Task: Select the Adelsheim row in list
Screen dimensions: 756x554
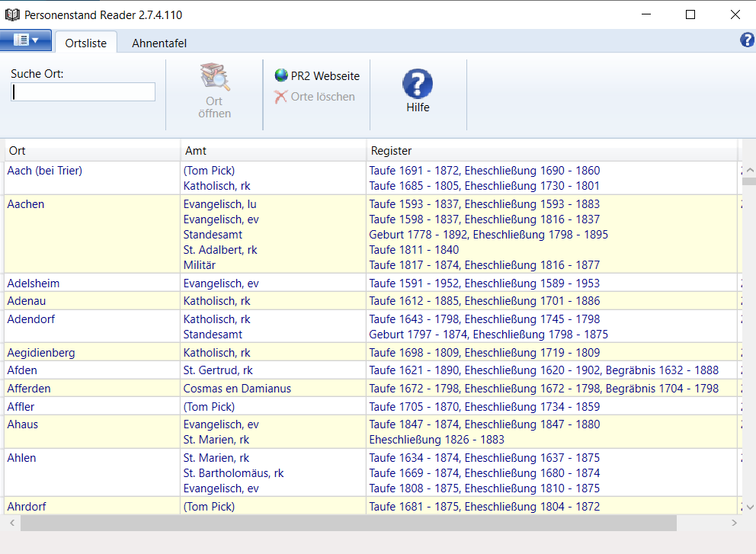Action: pos(34,283)
